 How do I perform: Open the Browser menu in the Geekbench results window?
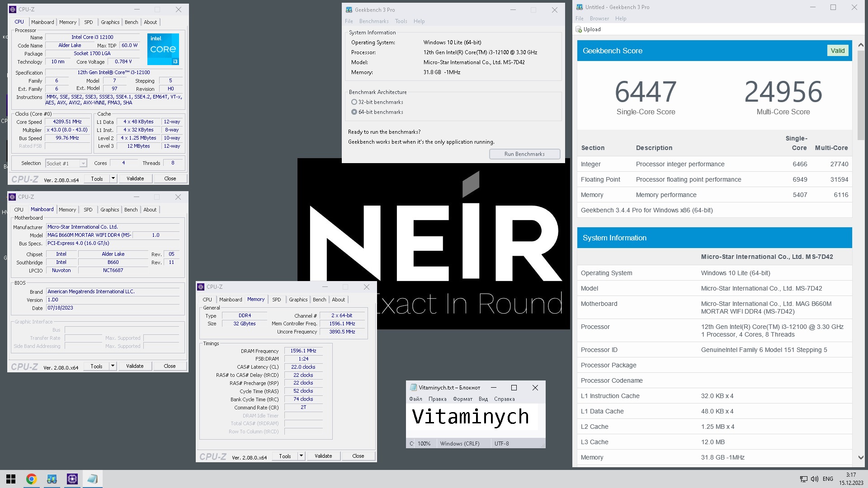[599, 19]
